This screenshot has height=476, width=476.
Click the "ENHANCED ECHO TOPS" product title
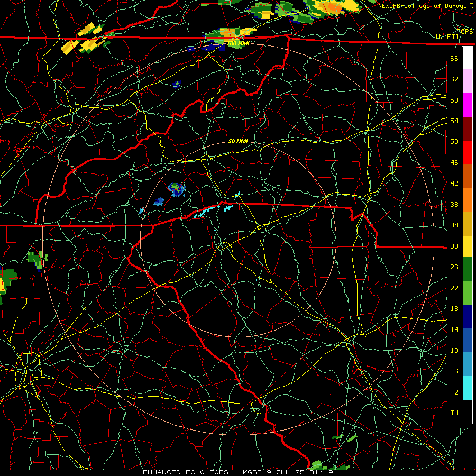(x=186, y=472)
